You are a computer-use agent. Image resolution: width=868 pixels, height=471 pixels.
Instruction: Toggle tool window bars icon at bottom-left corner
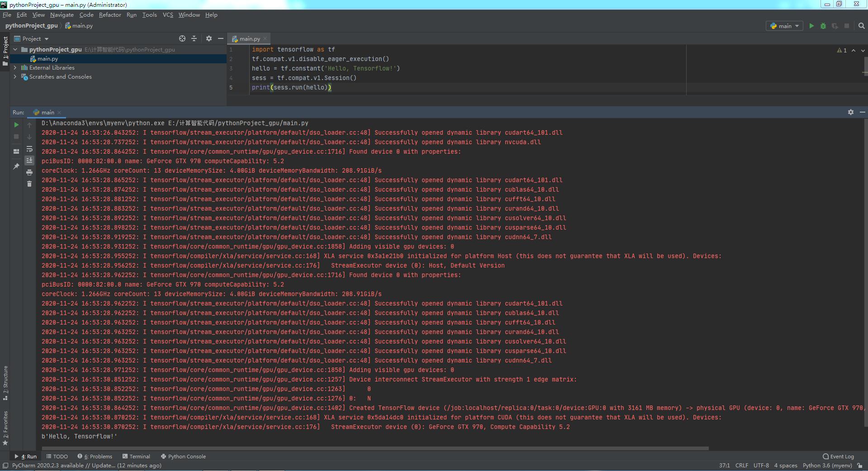pos(5,466)
